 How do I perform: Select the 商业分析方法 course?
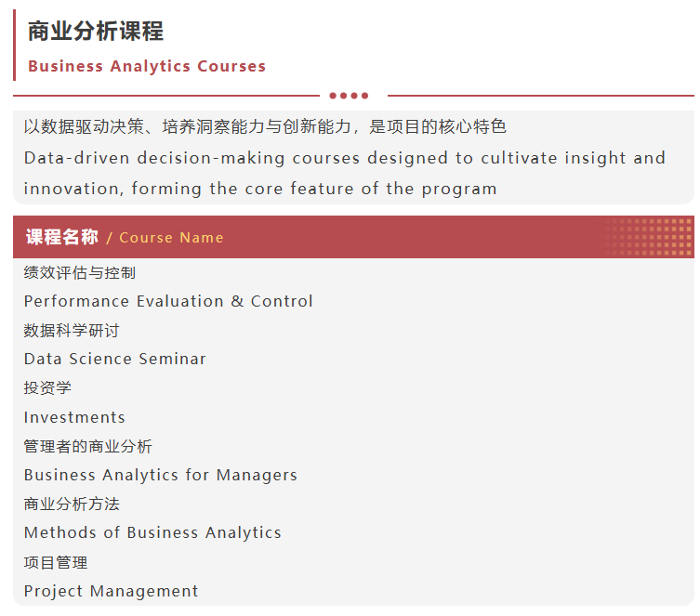[x=72, y=504]
